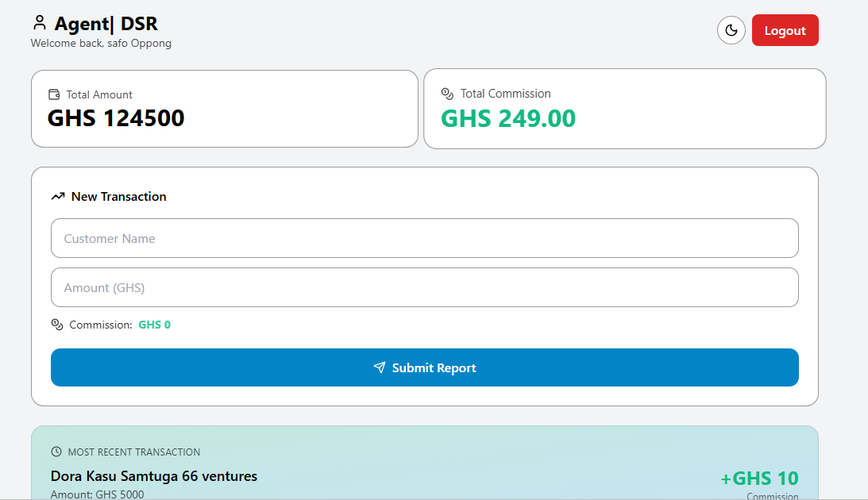
Task: Click the +GHS 10 commission amount
Action: (759, 479)
